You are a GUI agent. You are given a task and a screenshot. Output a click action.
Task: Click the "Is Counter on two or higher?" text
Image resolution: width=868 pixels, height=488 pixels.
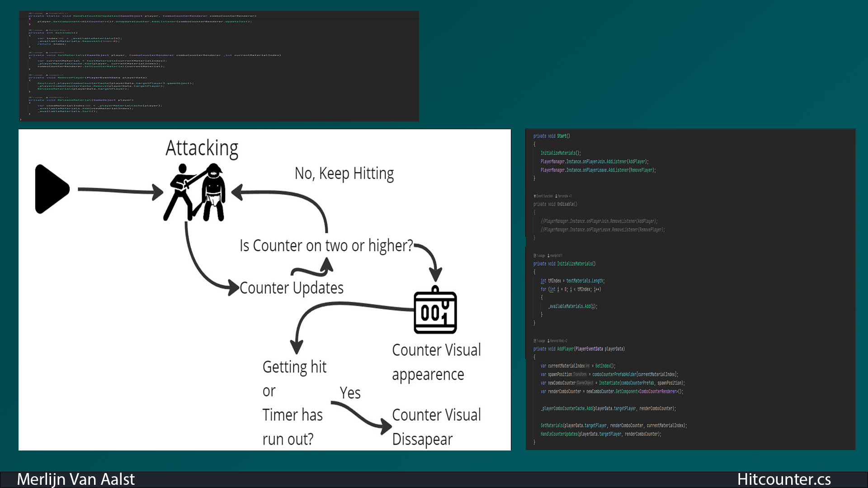point(326,245)
